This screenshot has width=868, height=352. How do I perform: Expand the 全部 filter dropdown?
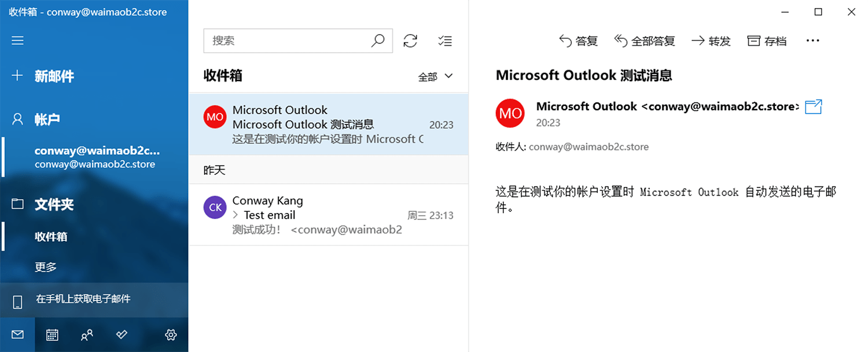(x=435, y=76)
